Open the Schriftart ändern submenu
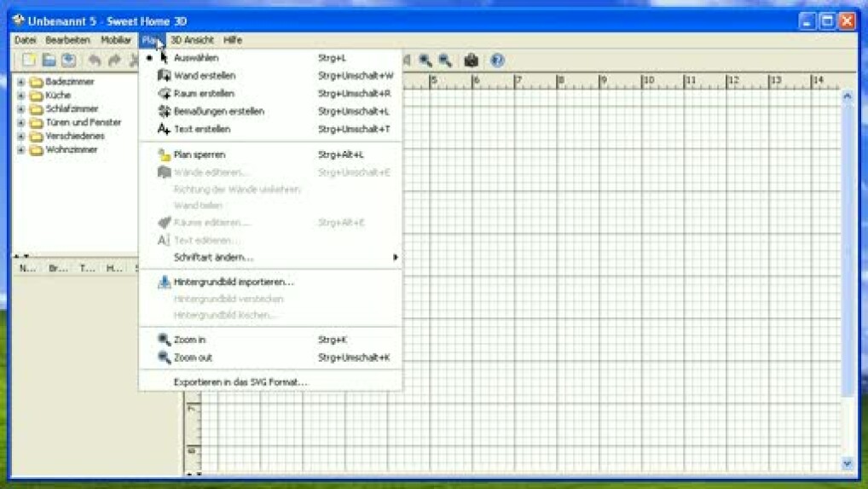This screenshot has height=489, width=868. pyautogui.click(x=213, y=258)
